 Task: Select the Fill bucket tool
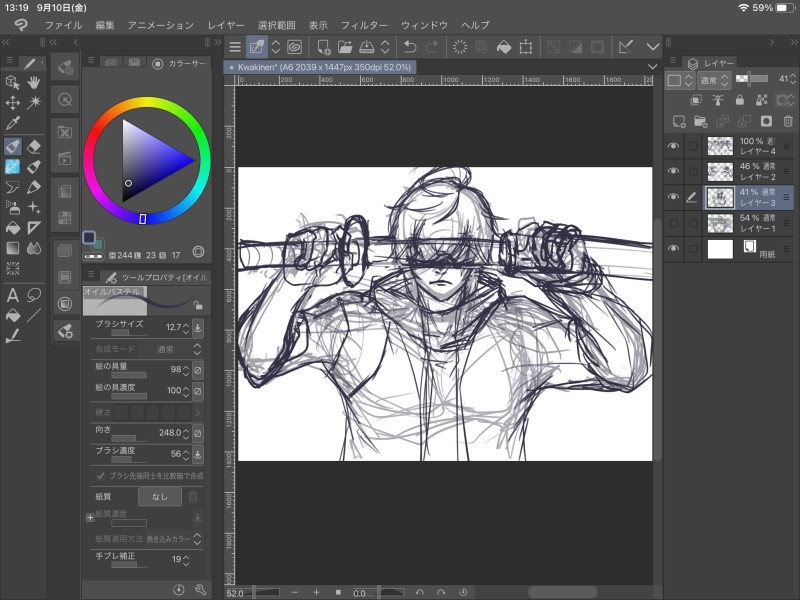click(x=13, y=227)
